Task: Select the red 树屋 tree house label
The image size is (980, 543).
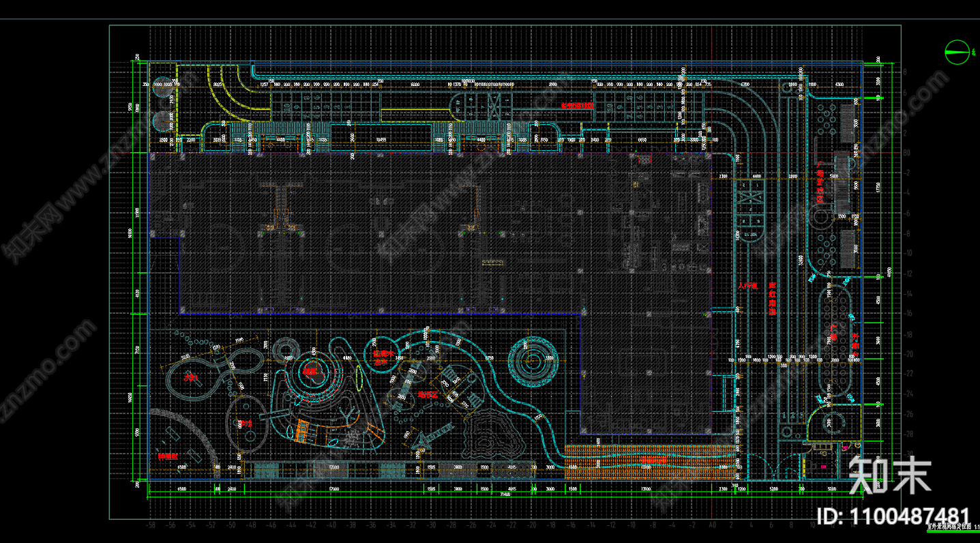Action: 311,372
